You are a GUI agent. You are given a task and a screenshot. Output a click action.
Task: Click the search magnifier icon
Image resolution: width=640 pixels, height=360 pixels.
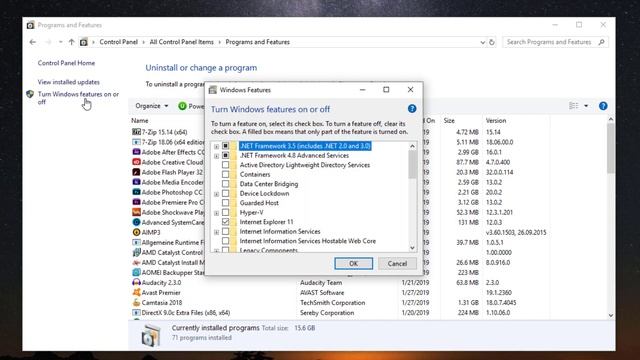click(x=601, y=42)
